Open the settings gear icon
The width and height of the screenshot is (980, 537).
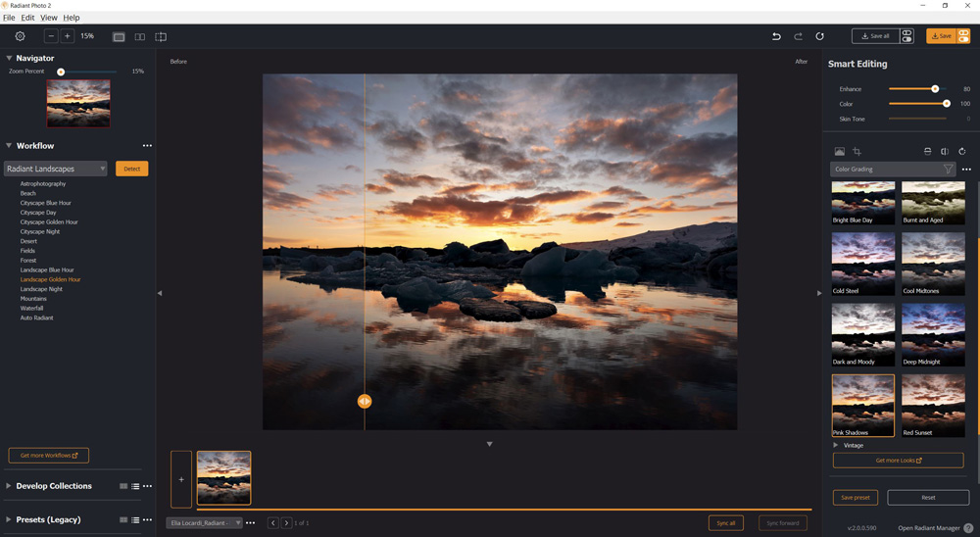tap(20, 36)
